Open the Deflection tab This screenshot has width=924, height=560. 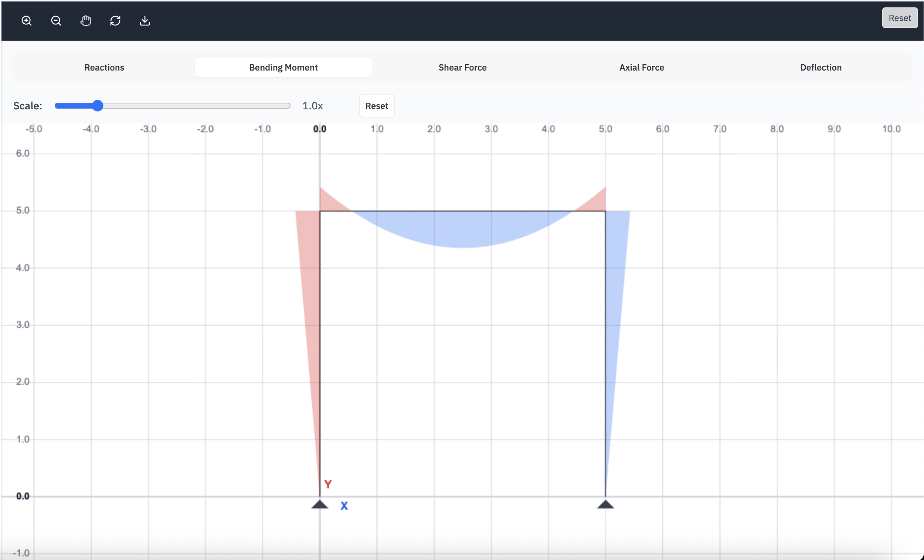(821, 68)
